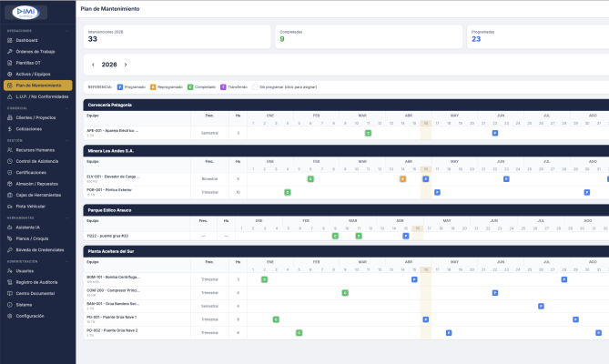The image size is (609, 364).
Task: Go to Activos / Equipos section
Action: tap(36, 74)
